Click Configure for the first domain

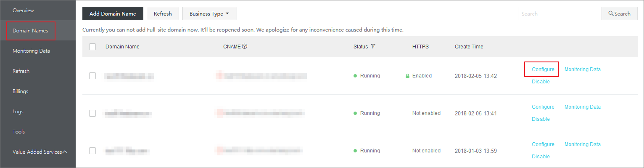click(543, 69)
